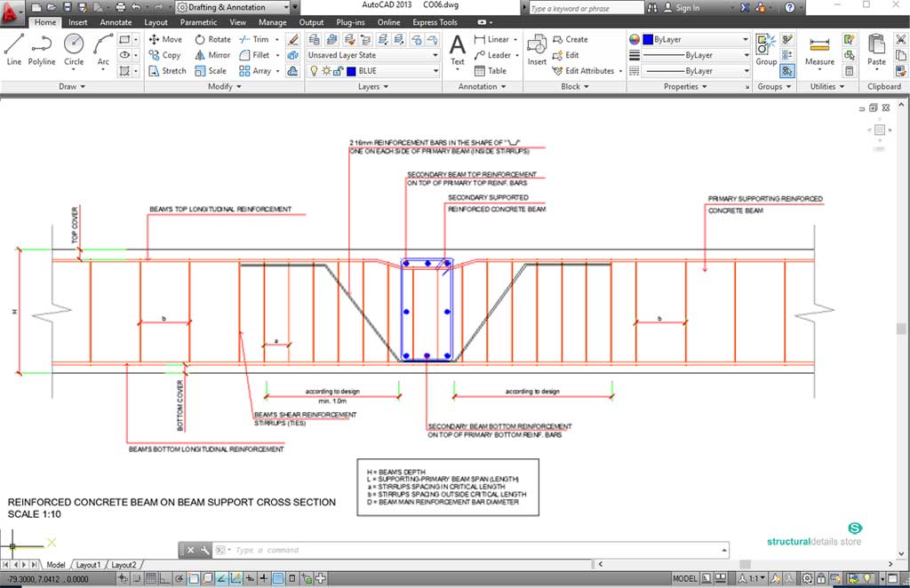Activate the Polyline tool
The width and height of the screenshot is (910, 588).
pyautogui.click(x=41, y=48)
